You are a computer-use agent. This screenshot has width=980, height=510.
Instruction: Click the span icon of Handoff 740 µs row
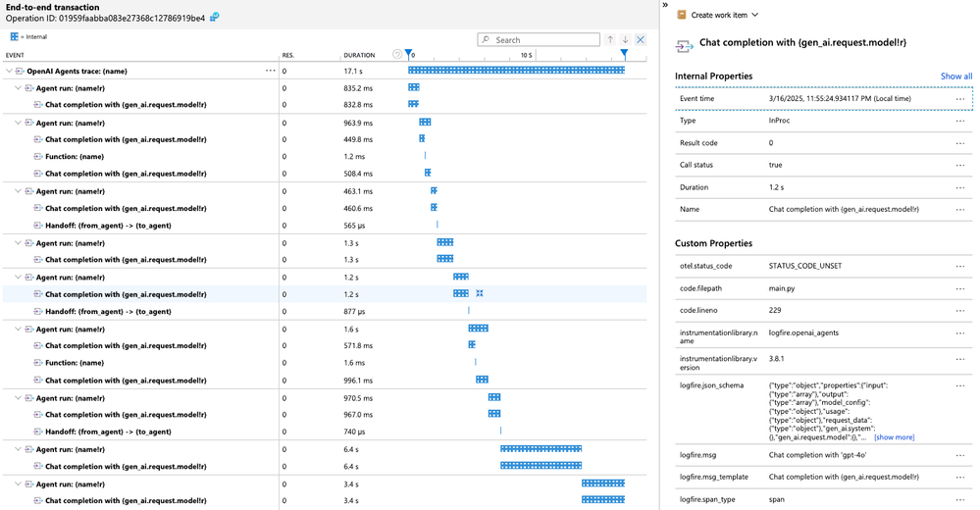point(37,432)
